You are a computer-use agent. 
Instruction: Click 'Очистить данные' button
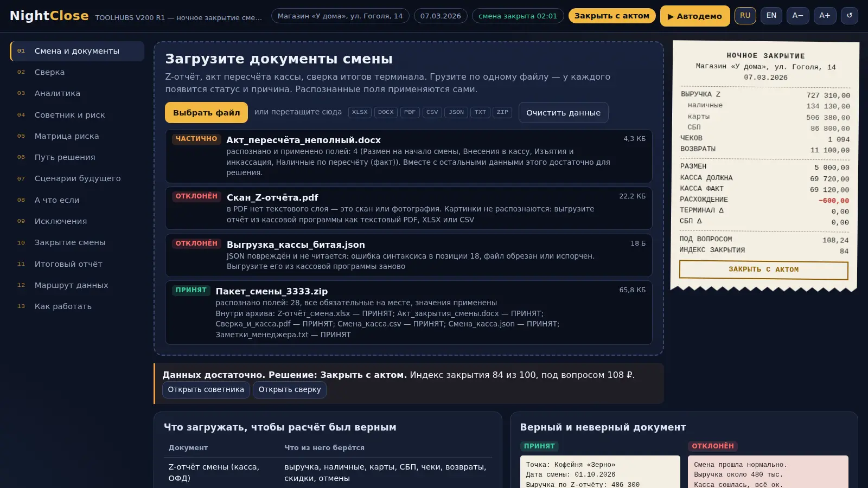tap(563, 113)
